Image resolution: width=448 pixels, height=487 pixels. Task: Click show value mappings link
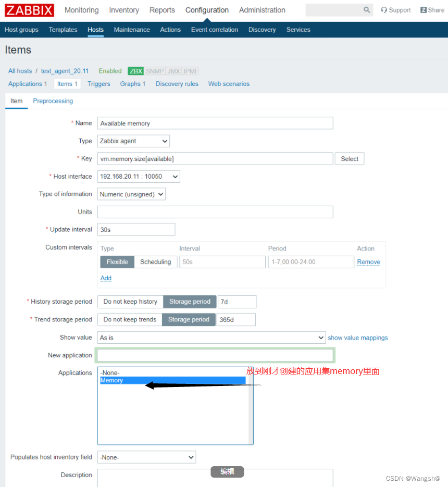coord(357,338)
